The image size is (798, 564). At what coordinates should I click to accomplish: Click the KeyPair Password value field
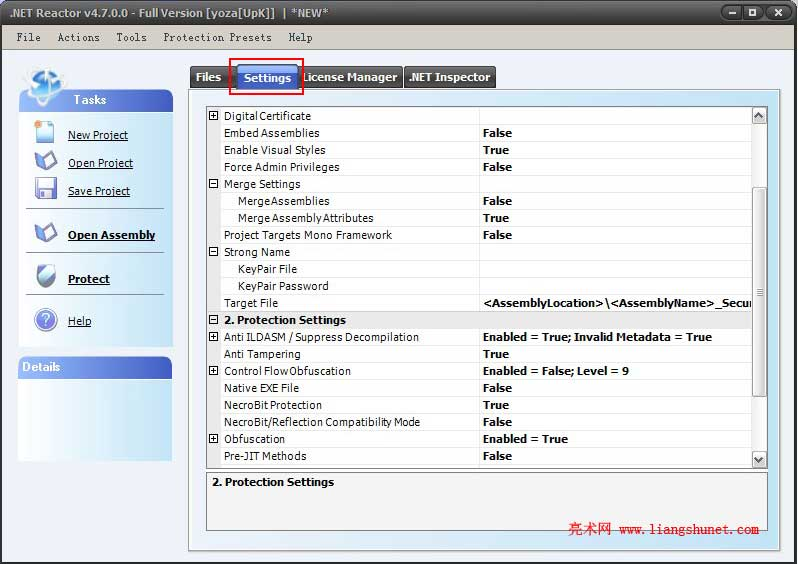click(615, 286)
